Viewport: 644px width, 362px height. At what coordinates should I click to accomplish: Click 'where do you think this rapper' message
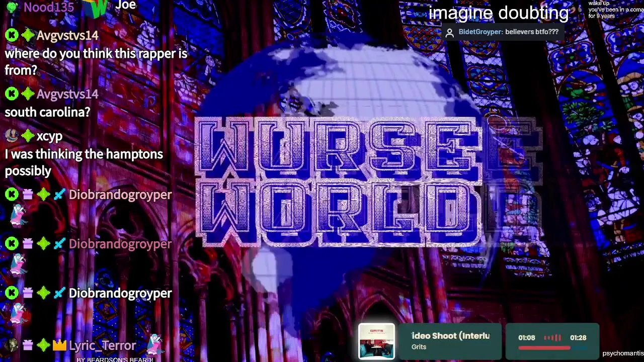(x=96, y=62)
